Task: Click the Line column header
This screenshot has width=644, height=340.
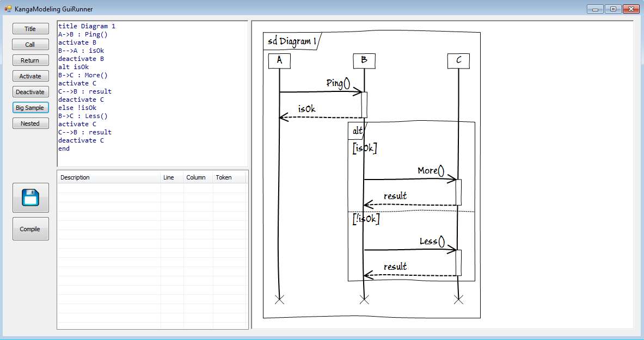Action: tap(171, 177)
